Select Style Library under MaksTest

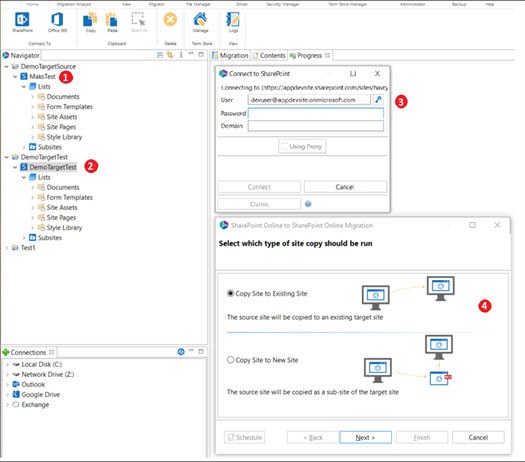64,137
